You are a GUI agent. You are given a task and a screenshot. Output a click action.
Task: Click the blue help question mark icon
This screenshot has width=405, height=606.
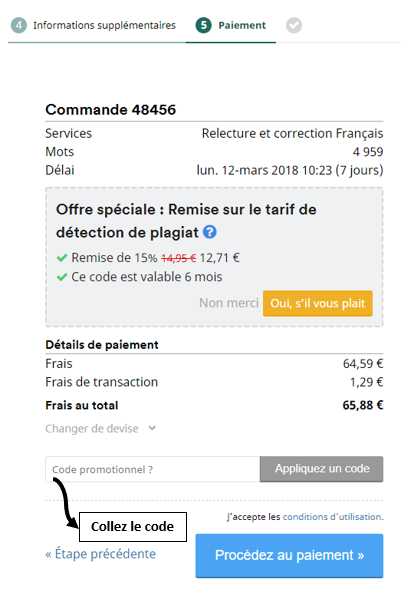click(210, 232)
